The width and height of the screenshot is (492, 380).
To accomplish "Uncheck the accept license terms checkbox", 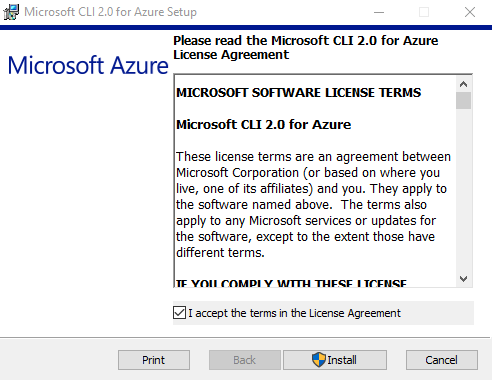I will click(x=179, y=313).
